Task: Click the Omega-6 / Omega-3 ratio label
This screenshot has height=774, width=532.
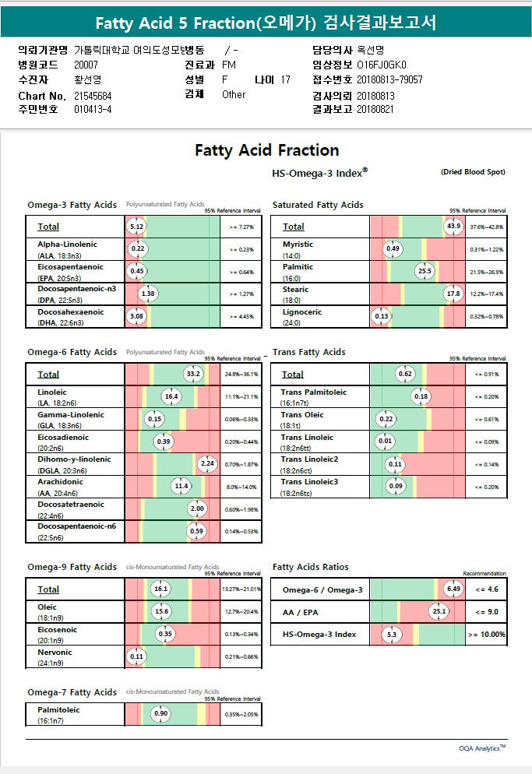Action: (x=322, y=589)
